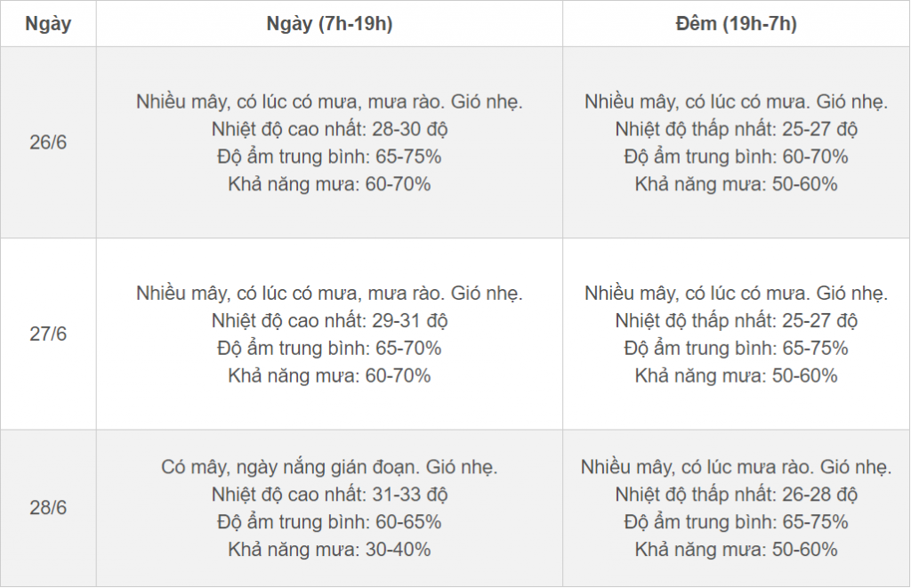Click the "Khả năng mưa: 30-40%" line

(x=329, y=550)
